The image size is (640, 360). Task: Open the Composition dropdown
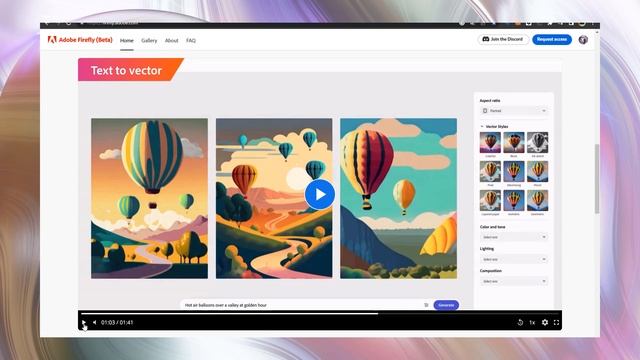click(514, 281)
